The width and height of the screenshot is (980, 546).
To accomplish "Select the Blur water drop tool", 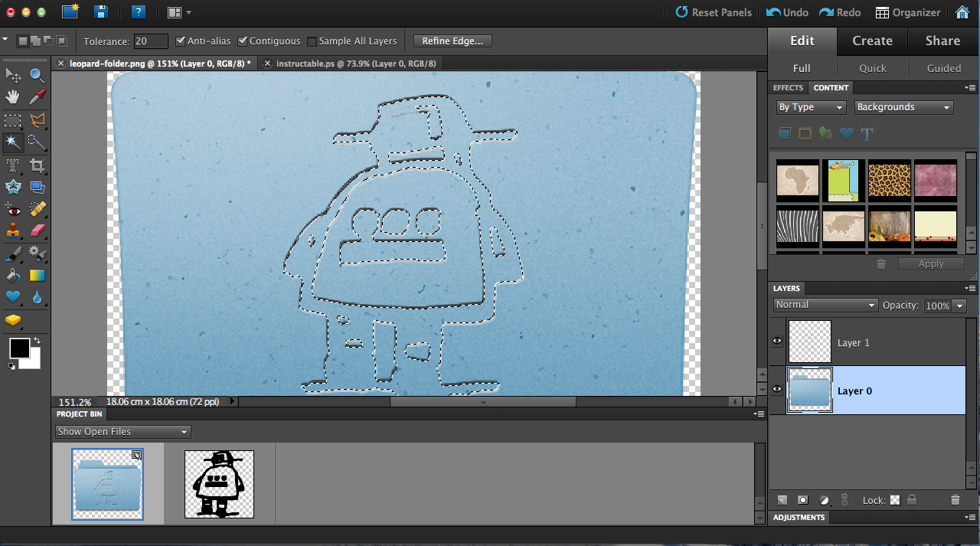I will [x=37, y=297].
